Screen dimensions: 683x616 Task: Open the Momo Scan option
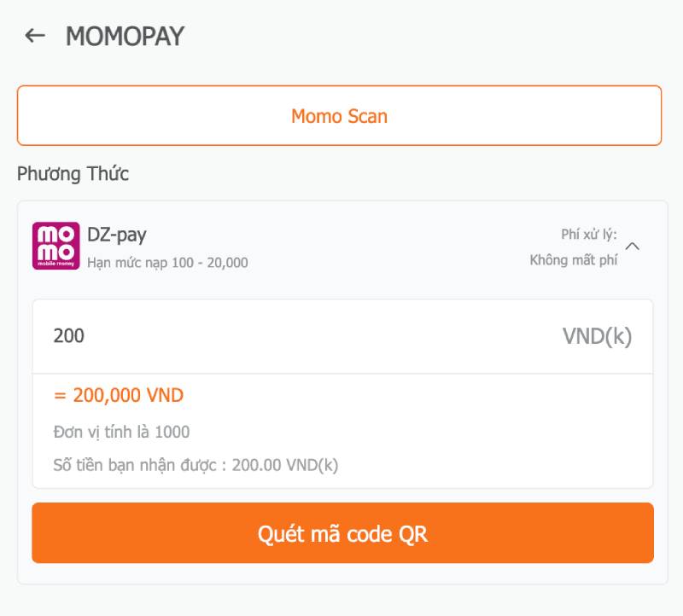pos(341,115)
